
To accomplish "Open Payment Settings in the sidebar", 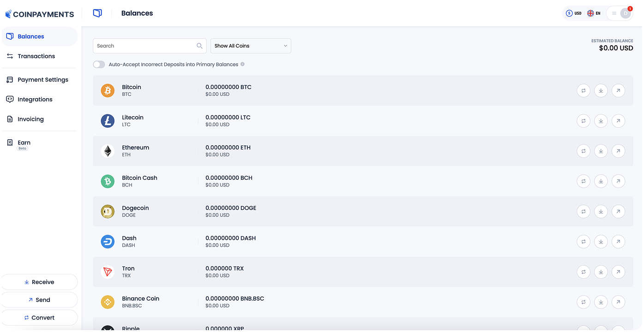I will tap(42, 80).
